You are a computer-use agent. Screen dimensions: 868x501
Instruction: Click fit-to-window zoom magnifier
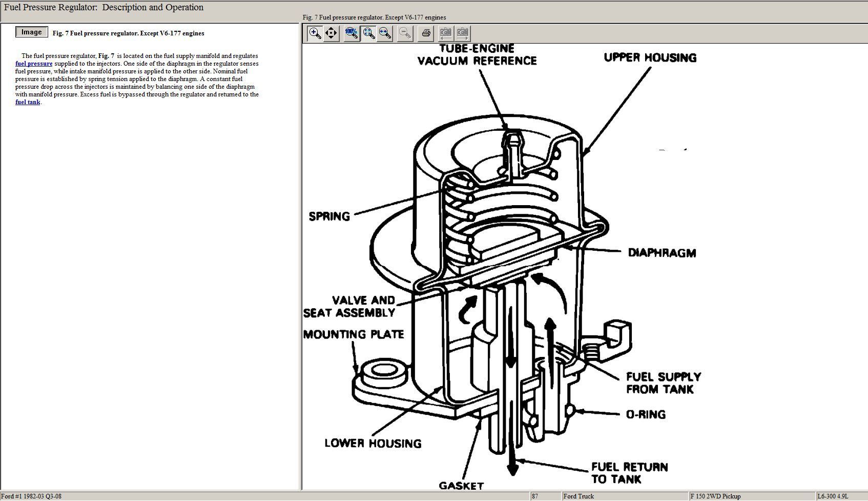(x=368, y=33)
